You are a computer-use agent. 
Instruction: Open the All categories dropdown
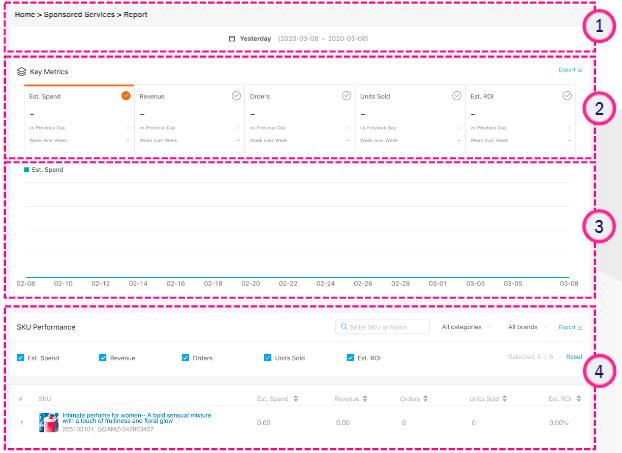pos(466,327)
